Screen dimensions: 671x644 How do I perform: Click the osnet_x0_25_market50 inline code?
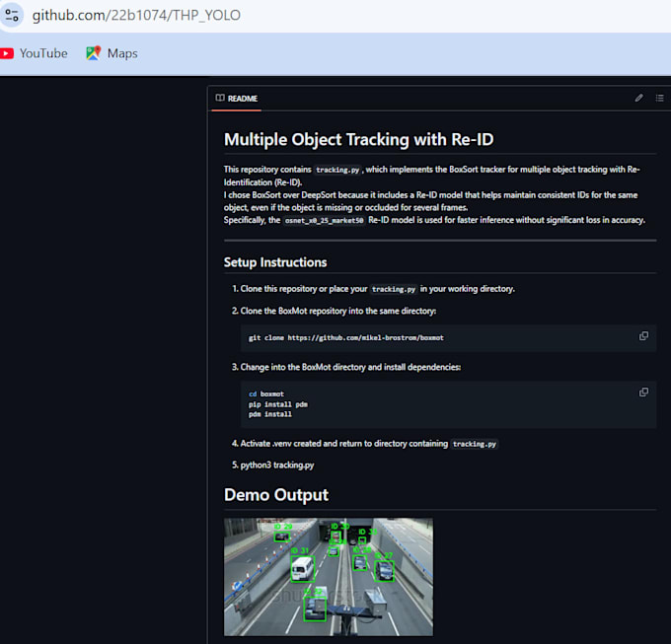pyautogui.click(x=324, y=220)
